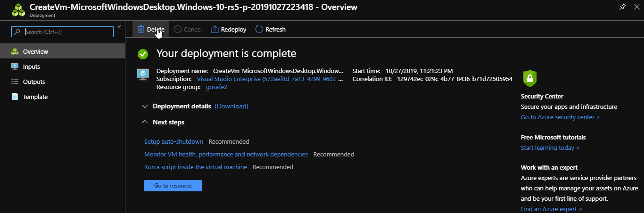Click the pin icon in title bar
Viewport: 644px width, 213px height.
(623, 7)
